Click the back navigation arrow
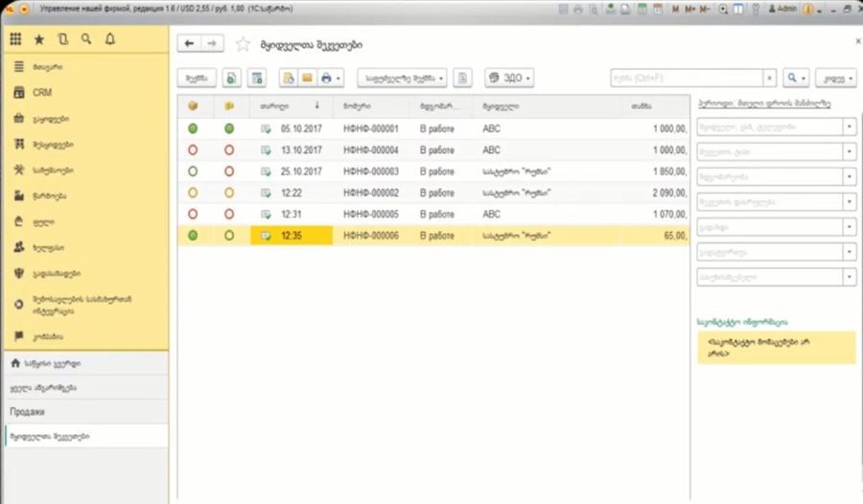The height and width of the screenshot is (504, 863). 189,44
